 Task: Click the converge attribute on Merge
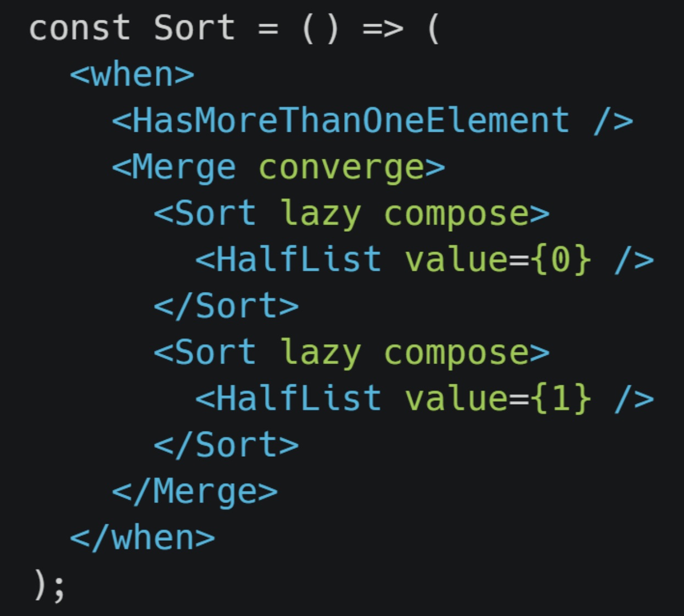(x=341, y=169)
